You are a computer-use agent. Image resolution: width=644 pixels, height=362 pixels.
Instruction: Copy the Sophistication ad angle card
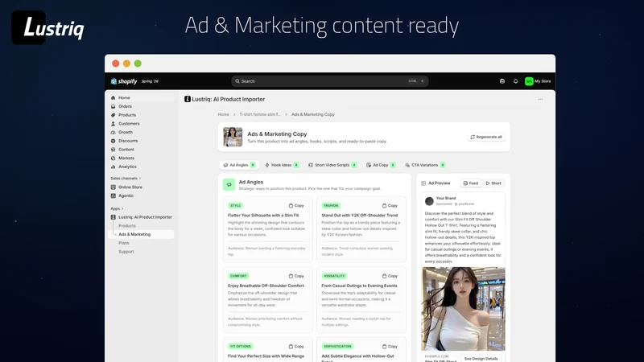click(390, 347)
